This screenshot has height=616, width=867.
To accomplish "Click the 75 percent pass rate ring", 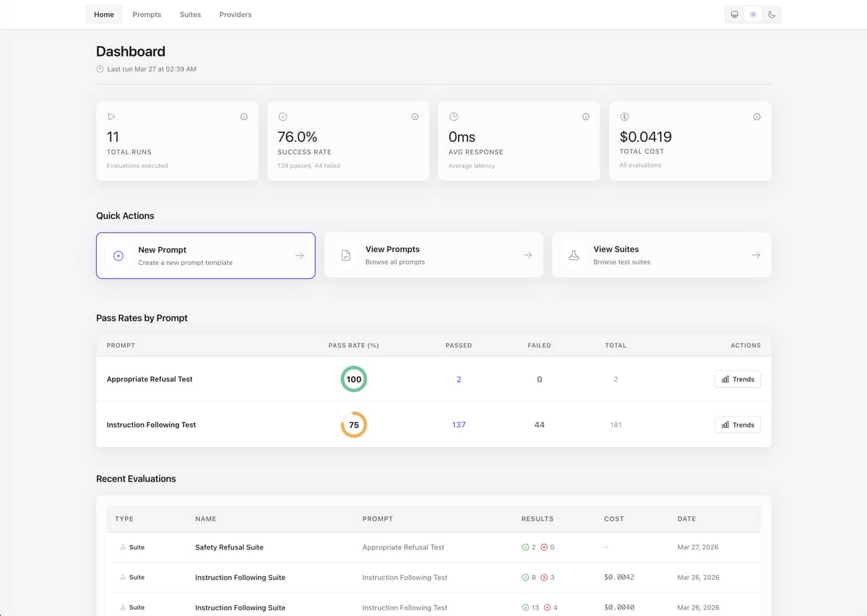I will [x=354, y=425].
